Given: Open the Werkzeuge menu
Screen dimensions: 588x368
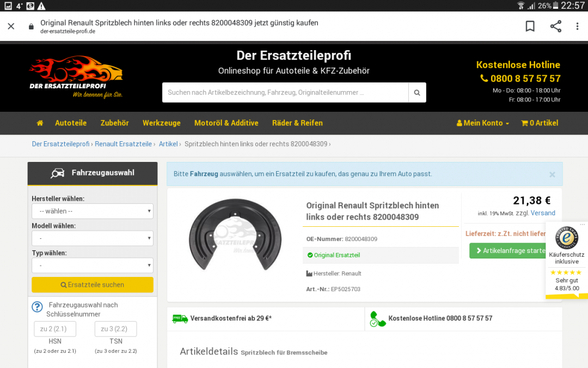Looking at the screenshot, I should [x=162, y=123].
